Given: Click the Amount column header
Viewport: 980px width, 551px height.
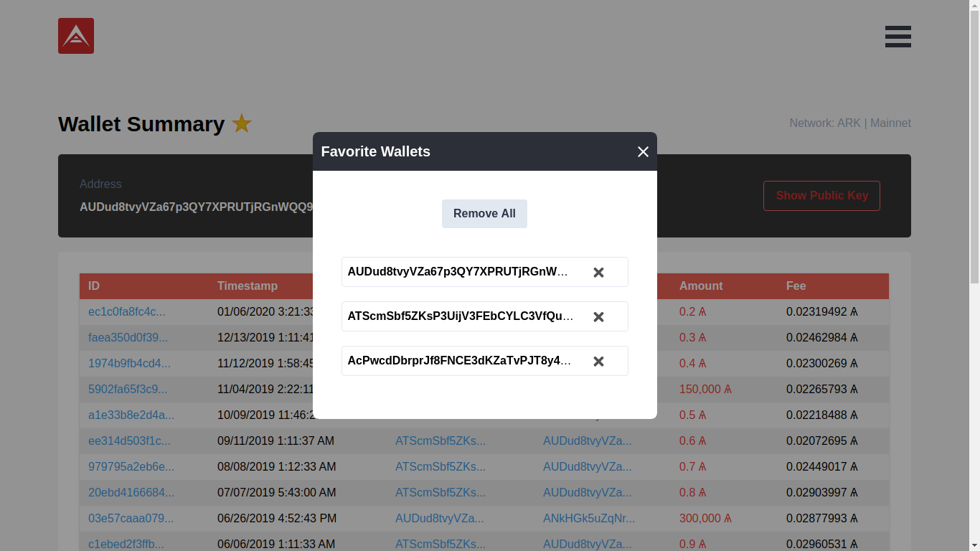Looking at the screenshot, I should pos(701,286).
